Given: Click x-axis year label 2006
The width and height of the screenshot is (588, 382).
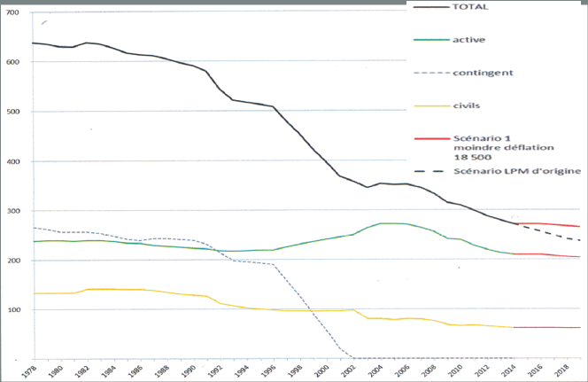Looking at the screenshot, I should pyautogui.click(x=402, y=370).
